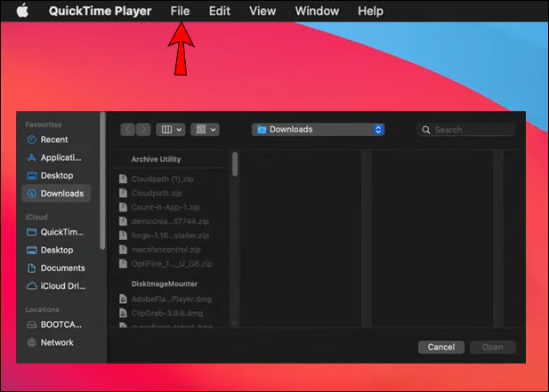Click the Network globe icon
549x392 pixels.
pyautogui.click(x=31, y=343)
